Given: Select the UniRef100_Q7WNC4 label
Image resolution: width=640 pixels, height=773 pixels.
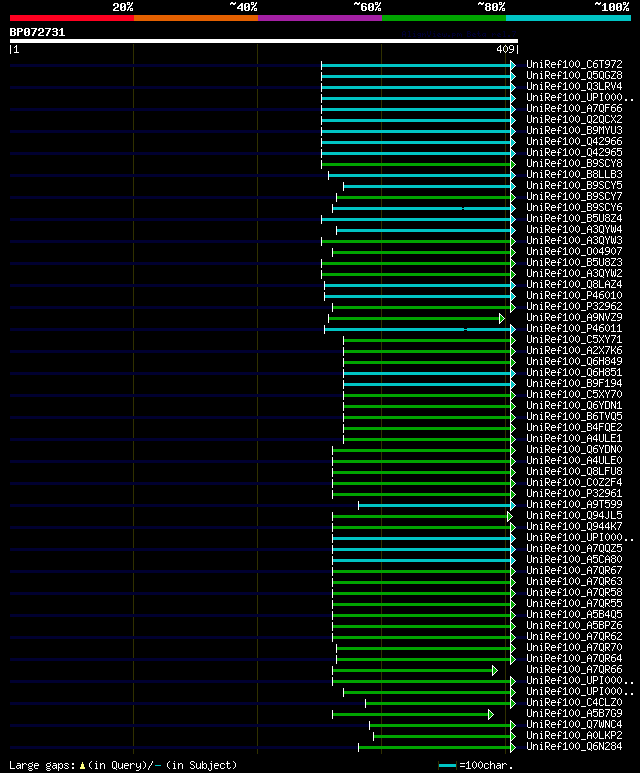Looking at the screenshot, I should tap(574, 724).
